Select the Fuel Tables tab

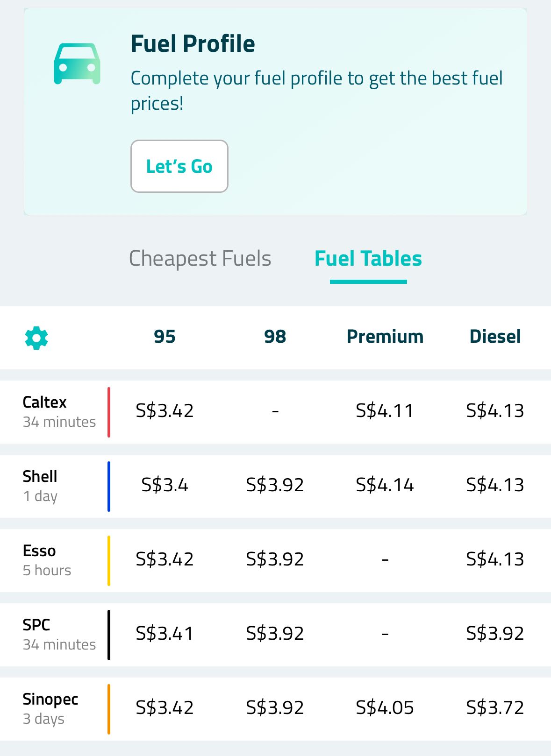(368, 258)
